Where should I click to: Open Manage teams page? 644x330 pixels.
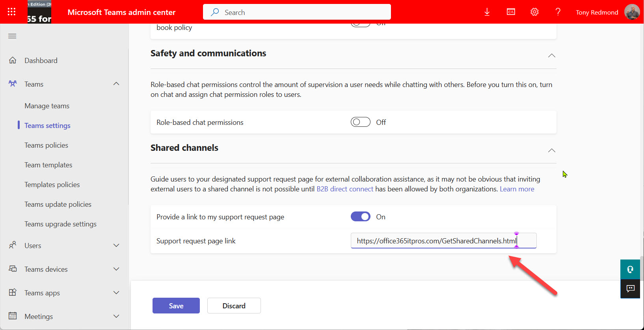(47, 106)
